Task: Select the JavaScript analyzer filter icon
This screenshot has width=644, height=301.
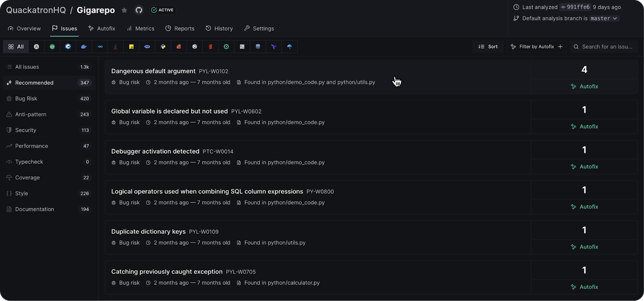Action: point(131,46)
